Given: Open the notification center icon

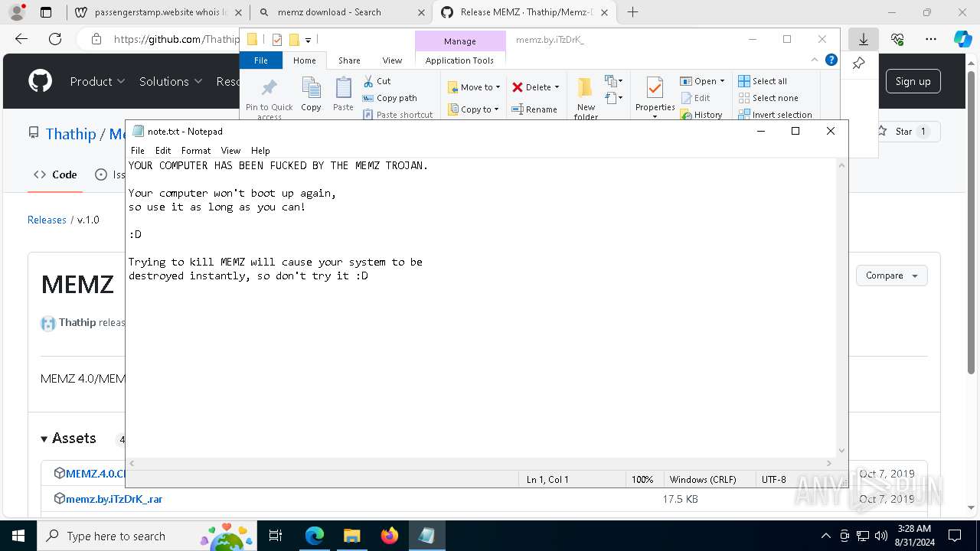Looking at the screenshot, I should (x=955, y=536).
